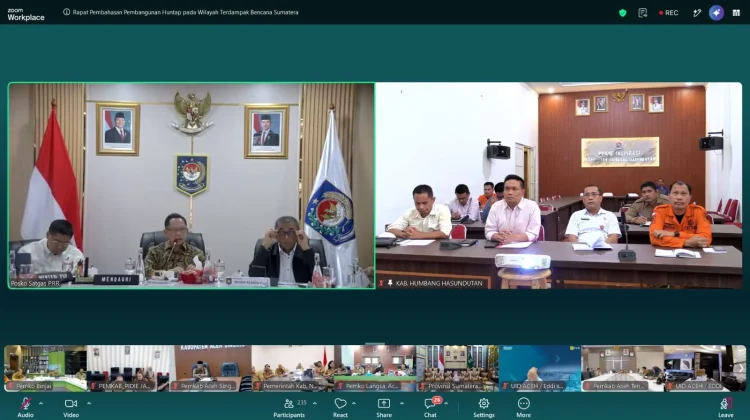Expand the React options caret
Image resolution: width=750 pixels, height=420 pixels.
click(354, 403)
